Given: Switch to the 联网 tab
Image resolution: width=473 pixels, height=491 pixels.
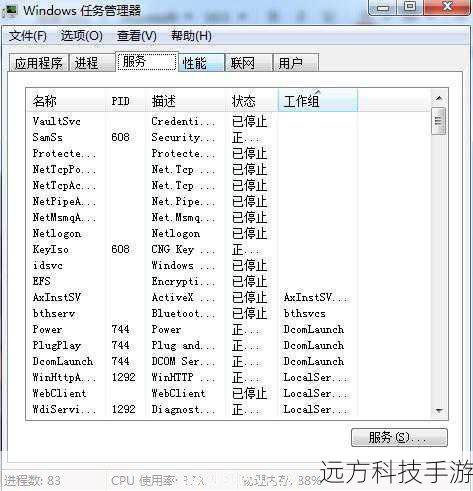Looking at the screenshot, I should tap(249, 63).
